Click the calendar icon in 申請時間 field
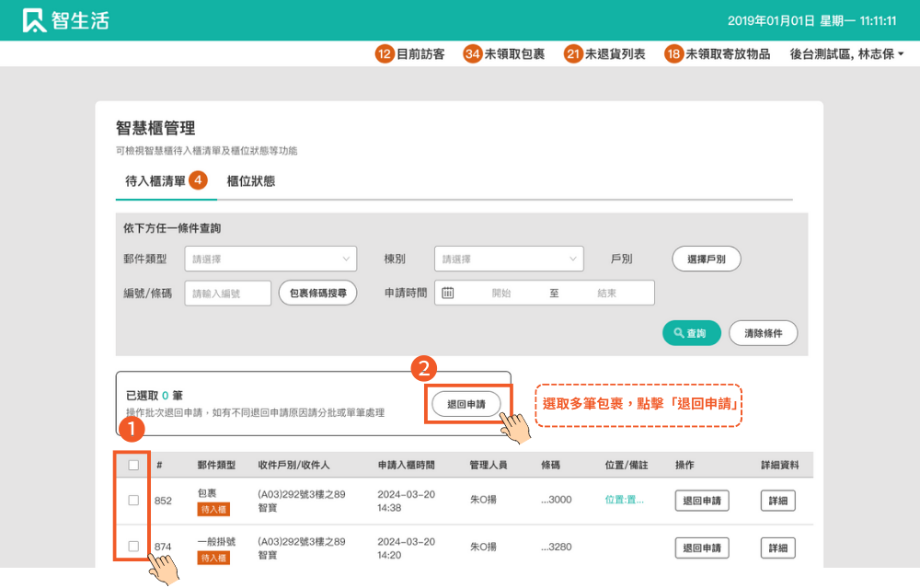This screenshot has height=588, width=920. (448, 293)
